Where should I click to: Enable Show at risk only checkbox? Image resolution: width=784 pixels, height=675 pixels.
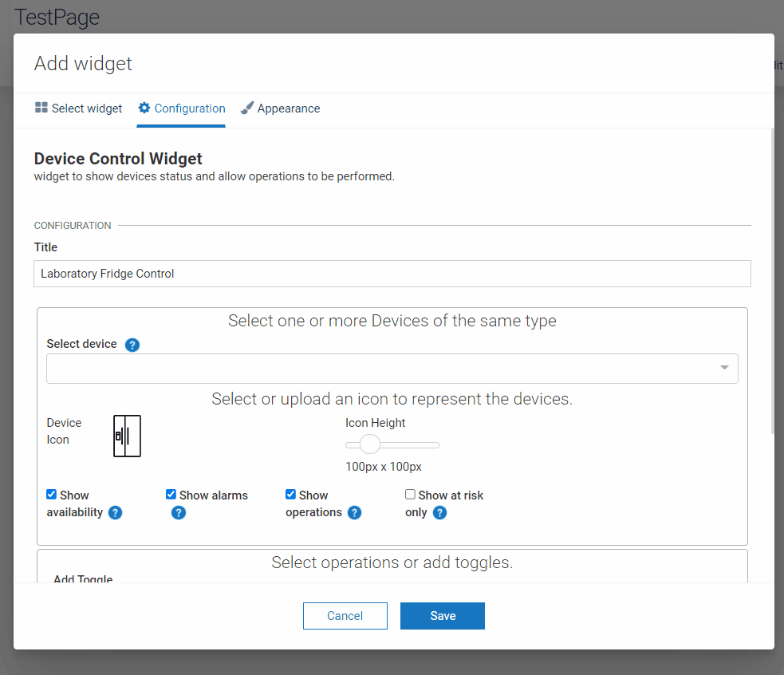click(x=410, y=495)
